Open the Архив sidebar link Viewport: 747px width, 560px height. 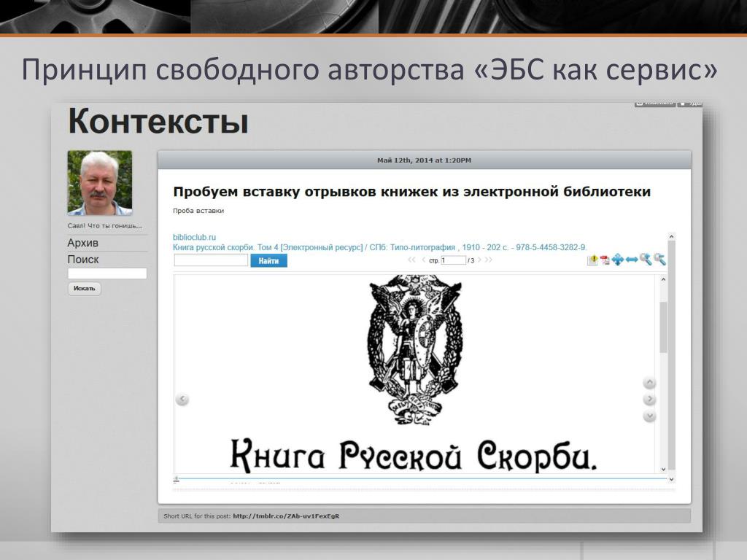click(x=83, y=243)
